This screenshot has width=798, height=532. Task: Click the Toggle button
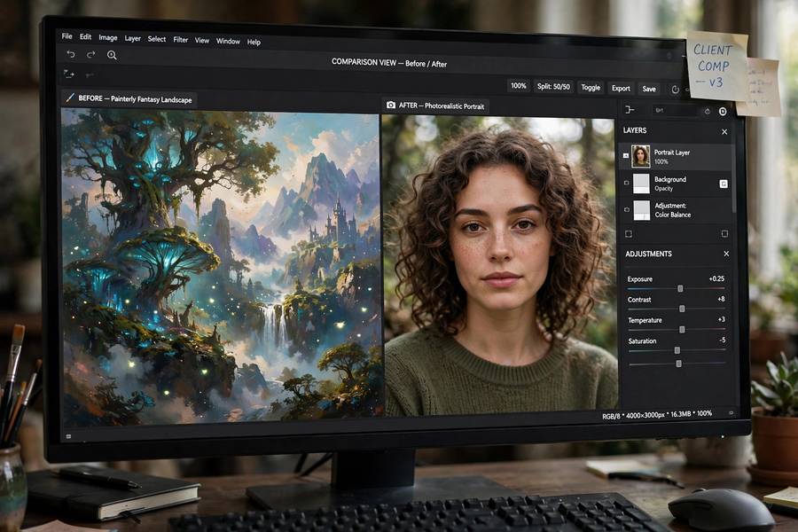click(591, 88)
